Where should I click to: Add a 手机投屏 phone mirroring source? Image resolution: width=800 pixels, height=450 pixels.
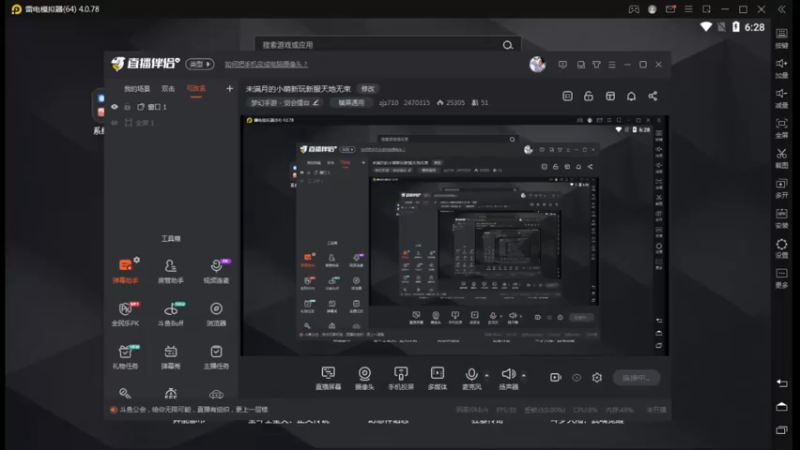pos(401,378)
